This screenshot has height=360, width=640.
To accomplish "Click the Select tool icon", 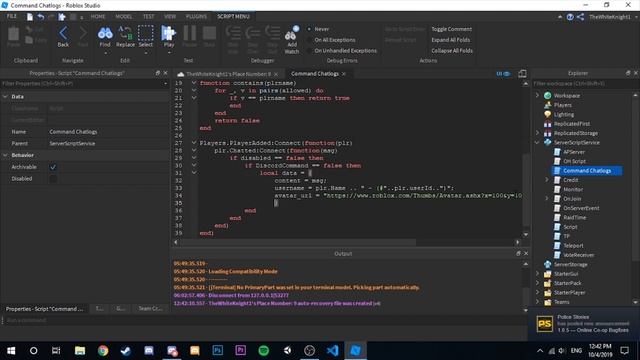I will 146,33.
